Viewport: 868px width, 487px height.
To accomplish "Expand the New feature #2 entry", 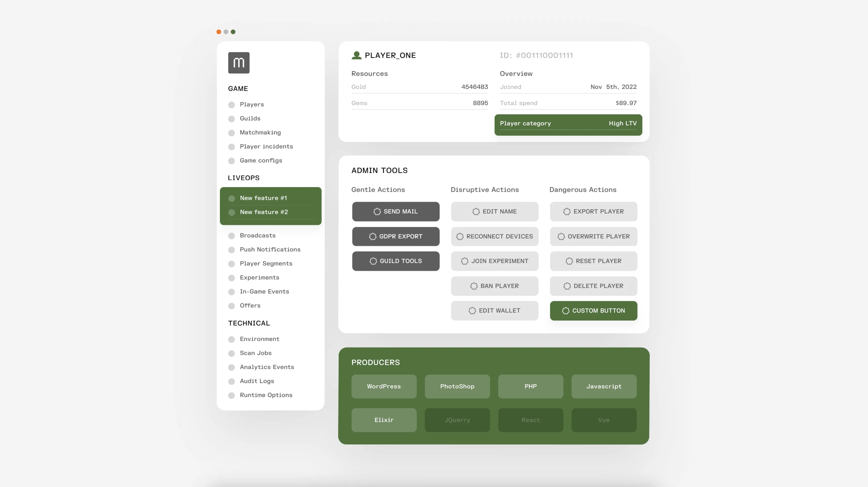I will [x=264, y=212].
